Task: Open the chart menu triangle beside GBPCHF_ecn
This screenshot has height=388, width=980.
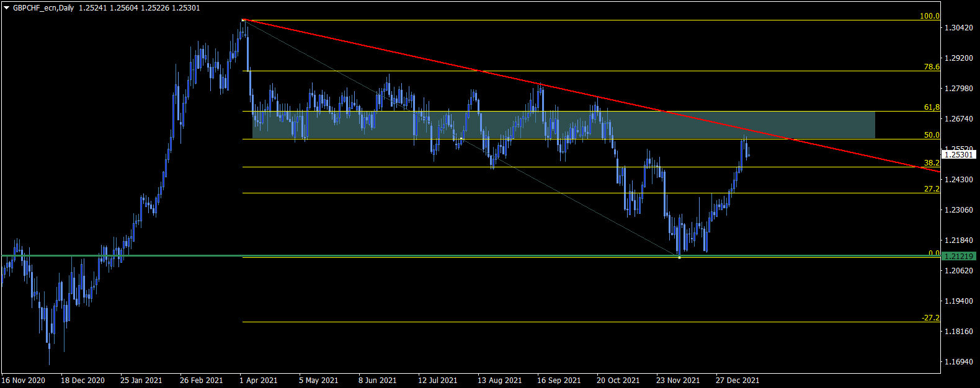Action: (x=7, y=8)
